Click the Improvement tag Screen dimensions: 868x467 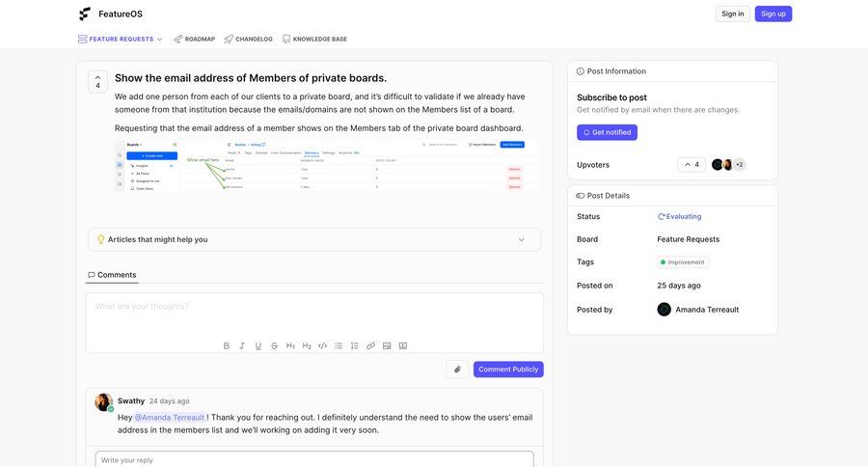click(x=683, y=262)
